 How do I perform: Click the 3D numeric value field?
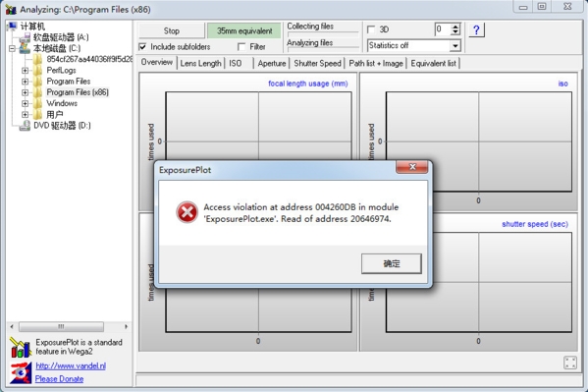point(443,29)
